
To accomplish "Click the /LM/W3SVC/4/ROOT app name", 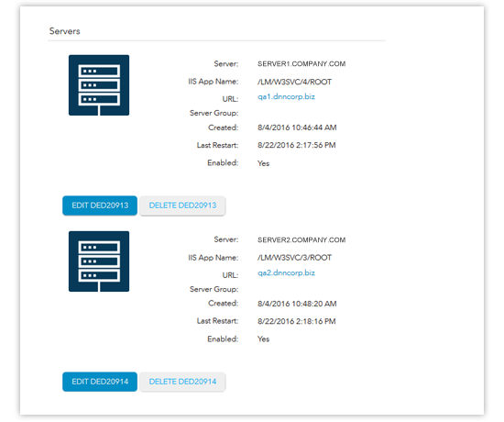I will (294, 82).
